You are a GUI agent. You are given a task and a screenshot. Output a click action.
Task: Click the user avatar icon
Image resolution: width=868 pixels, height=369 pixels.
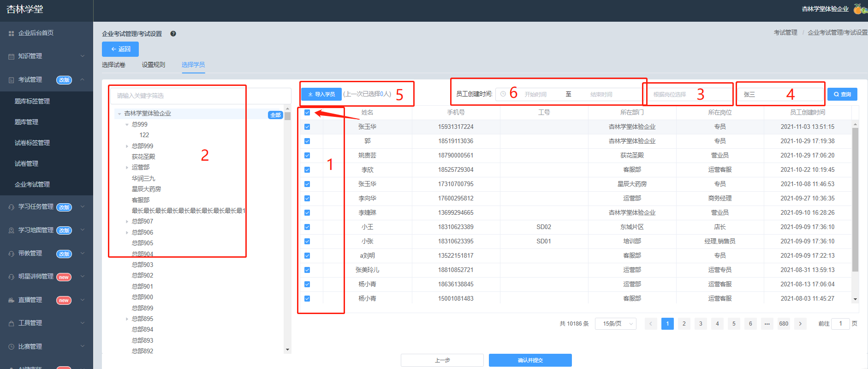point(860,9)
